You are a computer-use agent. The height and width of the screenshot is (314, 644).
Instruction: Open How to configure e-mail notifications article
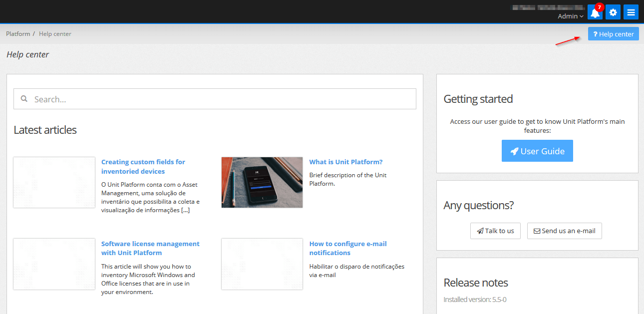click(x=348, y=248)
